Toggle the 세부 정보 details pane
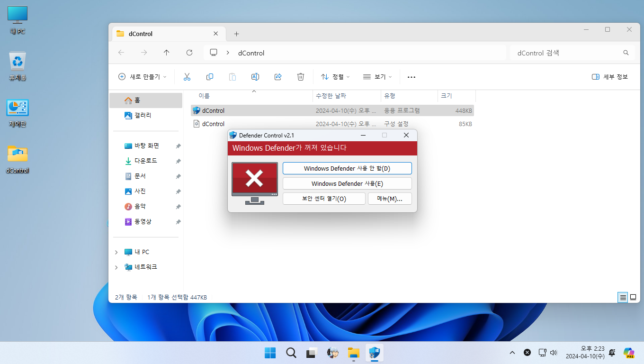The height and width of the screenshot is (364, 644). [x=610, y=77]
